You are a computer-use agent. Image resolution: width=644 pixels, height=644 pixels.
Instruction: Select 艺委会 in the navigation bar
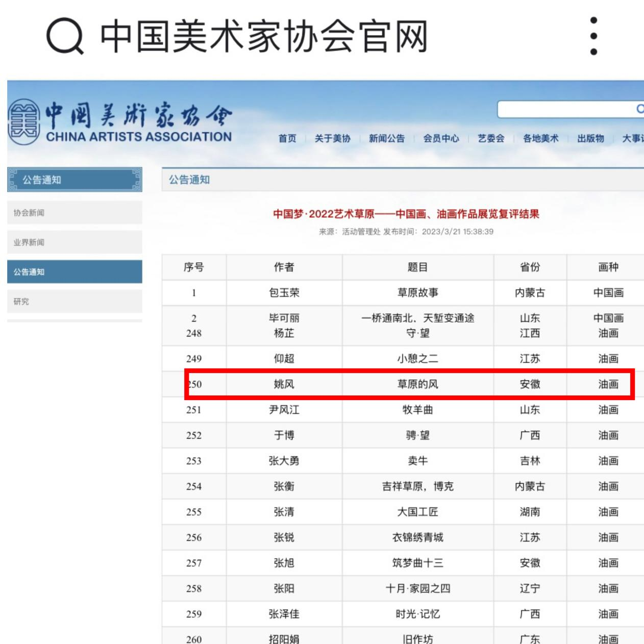tap(491, 138)
